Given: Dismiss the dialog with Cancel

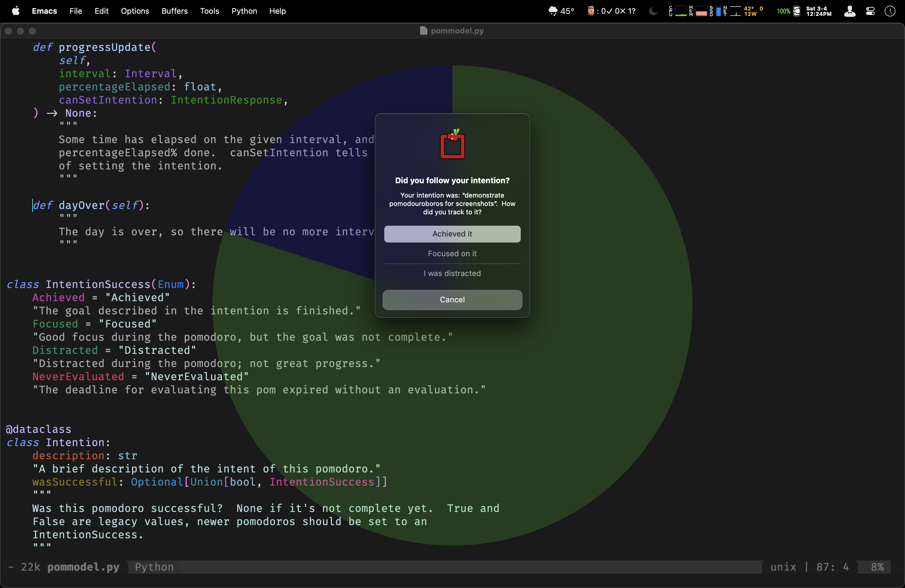Looking at the screenshot, I should pyautogui.click(x=452, y=300).
